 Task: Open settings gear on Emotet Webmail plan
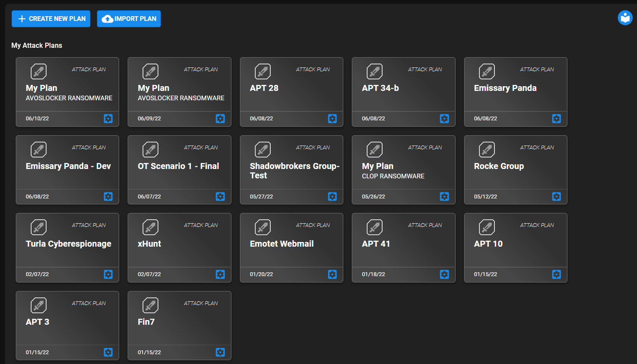click(x=332, y=274)
